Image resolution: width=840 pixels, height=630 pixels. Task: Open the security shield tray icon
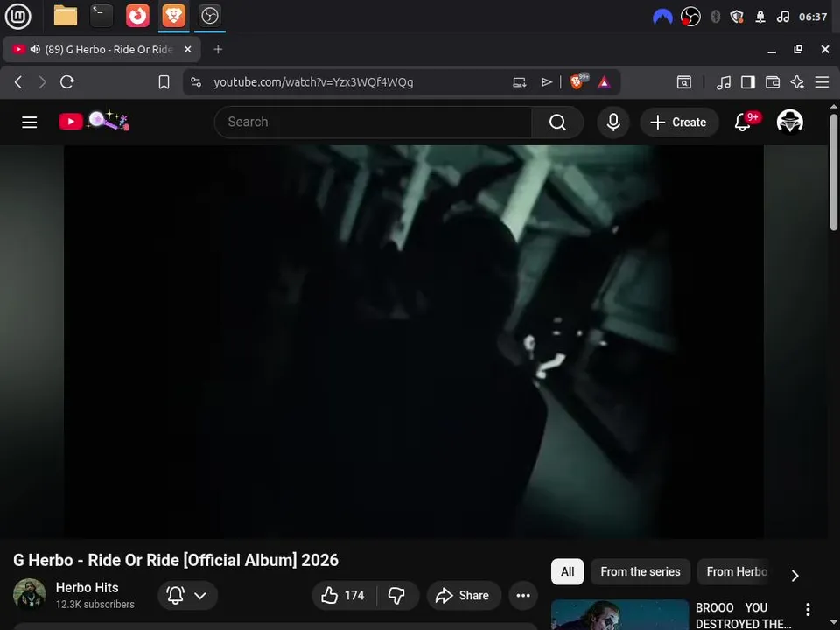pyautogui.click(x=737, y=17)
